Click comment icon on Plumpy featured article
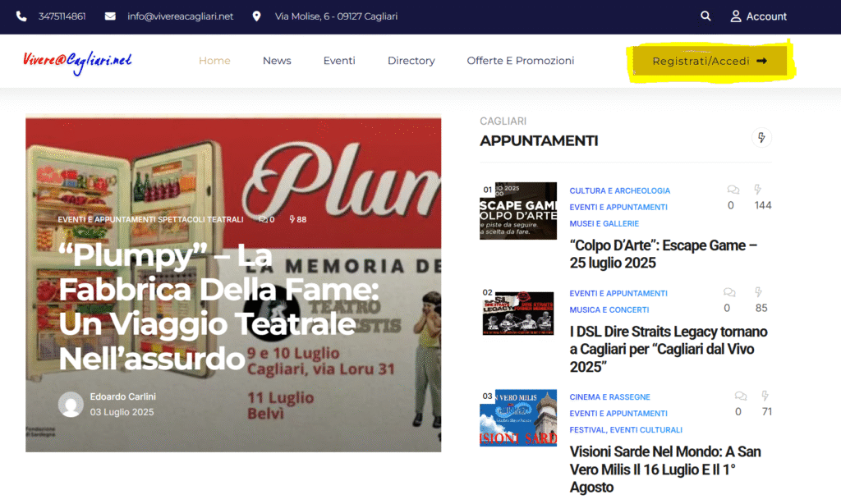 tap(263, 219)
